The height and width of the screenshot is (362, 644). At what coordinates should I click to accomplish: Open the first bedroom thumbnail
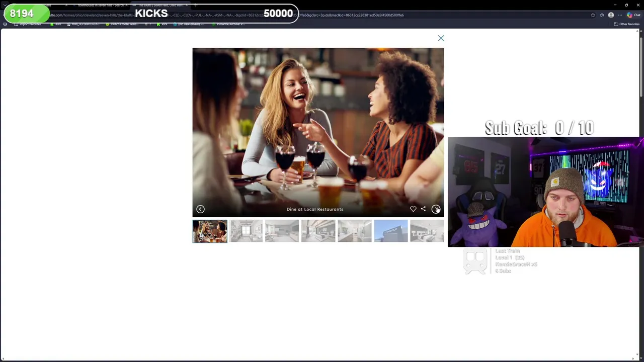tap(318, 231)
